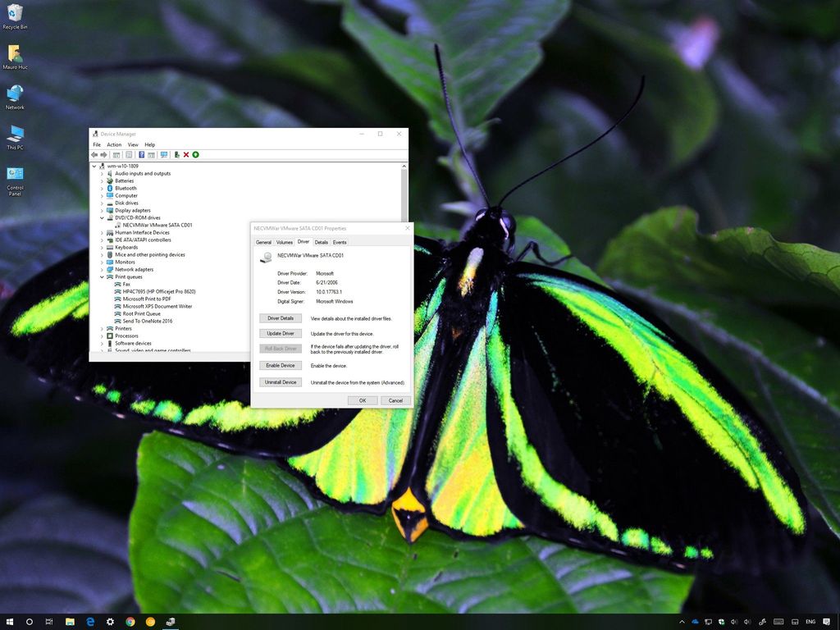
Task: Click the Enable Device button
Action: [281, 365]
